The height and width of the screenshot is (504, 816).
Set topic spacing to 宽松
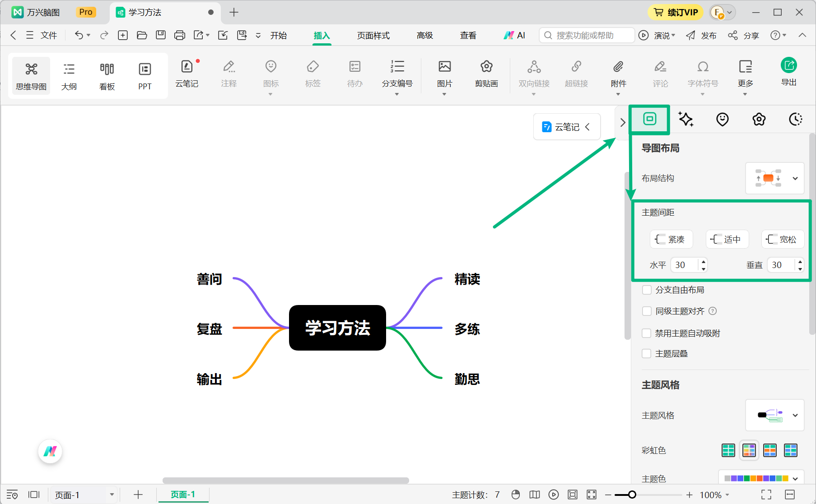(x=783, y=239)
